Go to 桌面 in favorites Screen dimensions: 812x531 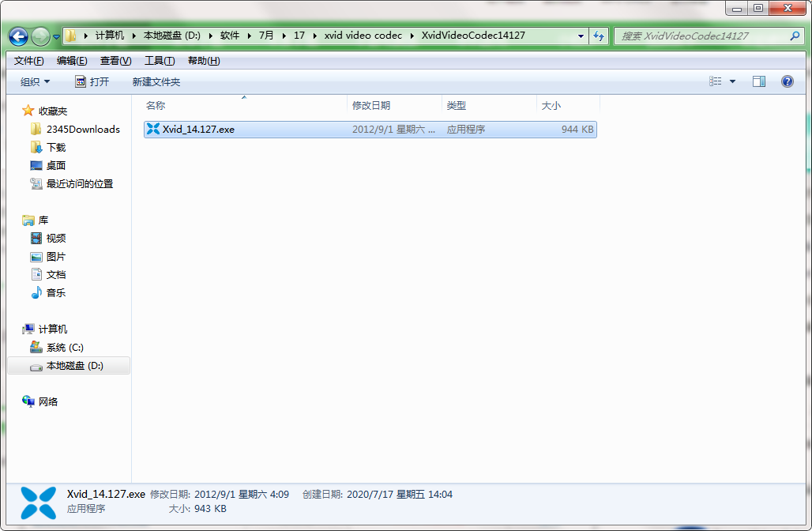[56, 165]
